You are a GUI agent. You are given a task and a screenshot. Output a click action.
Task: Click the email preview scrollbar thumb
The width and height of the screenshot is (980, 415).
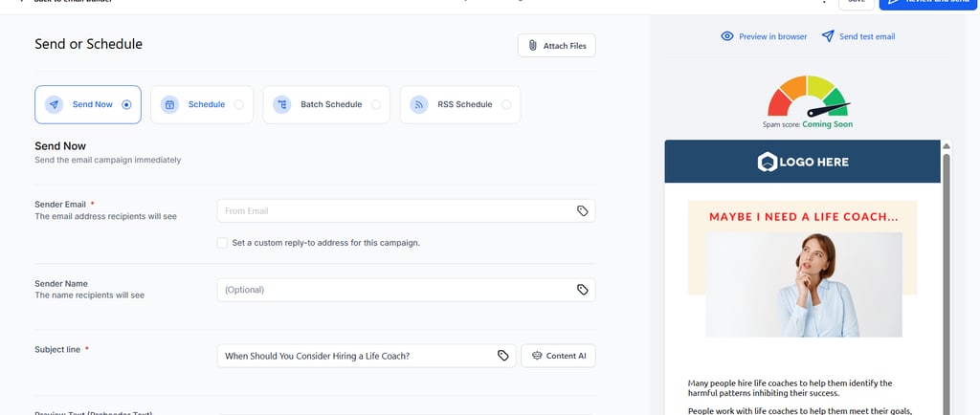tap(947, 284)
